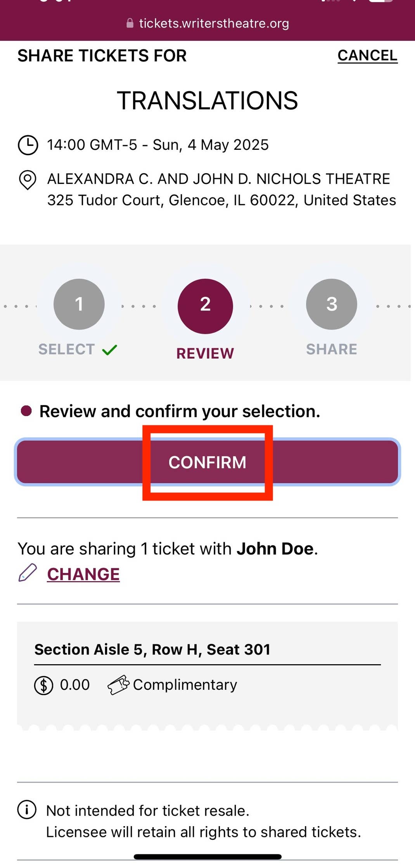Image resolution: width=415 pixels, height=868 pixels.
Task: Tap the clock icon beside showtime
Action: (x=28, y=145)
